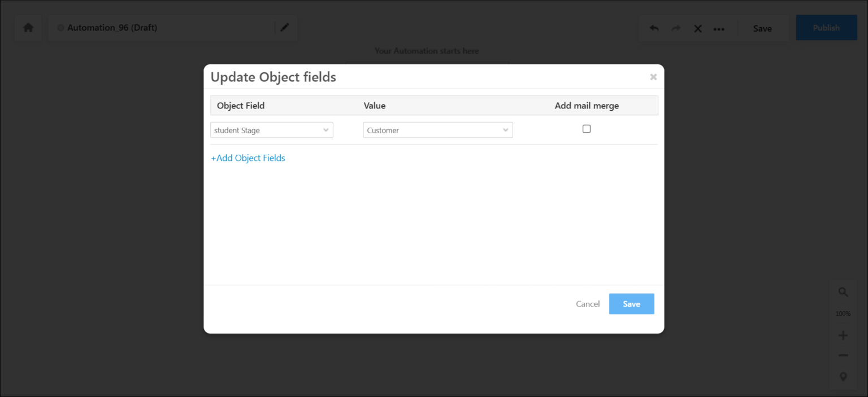This screenshot has width=868, height=397.
Task: Click the minus zoom-out icon
Action: coord(843,355)
